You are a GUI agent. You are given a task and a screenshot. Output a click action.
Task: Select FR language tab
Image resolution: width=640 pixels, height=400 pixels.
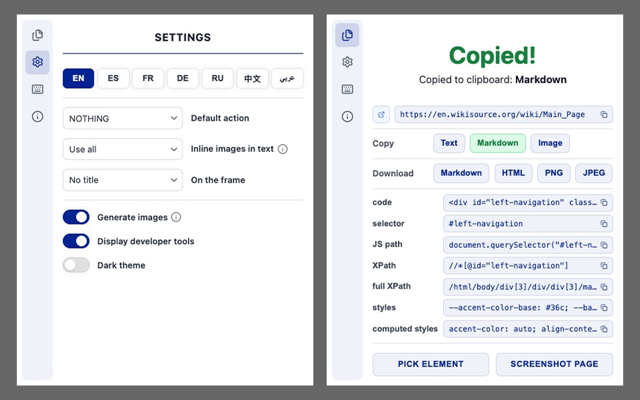tap(148, 78)
